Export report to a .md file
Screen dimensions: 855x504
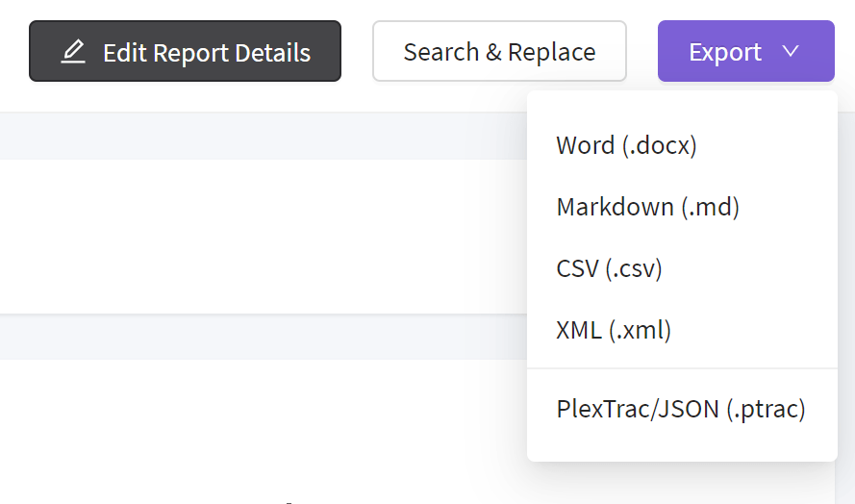[x=647, y=207]
